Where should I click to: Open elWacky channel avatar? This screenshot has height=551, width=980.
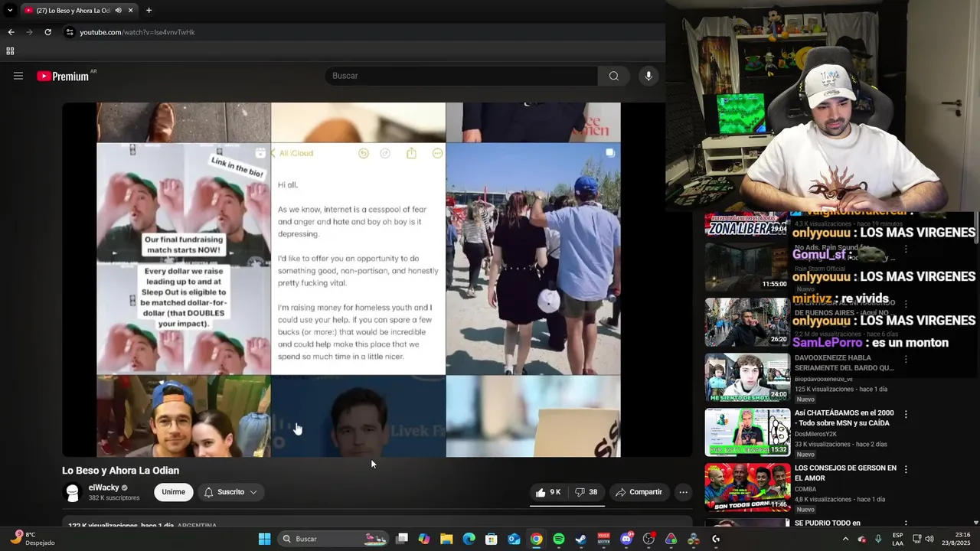tap(73, 493)
